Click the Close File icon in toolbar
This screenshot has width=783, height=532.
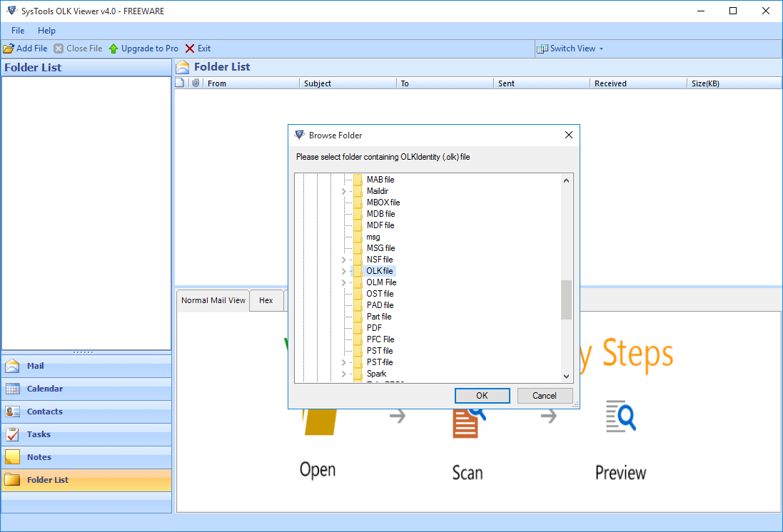coord(59,48)
